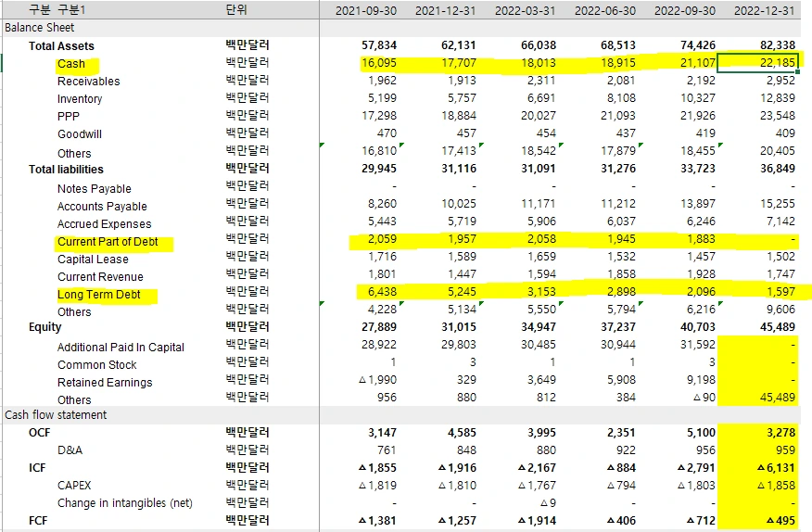This screenshot has width=812, height=532.
Task: Select FCF value △1,381
Action: point(378,521)
